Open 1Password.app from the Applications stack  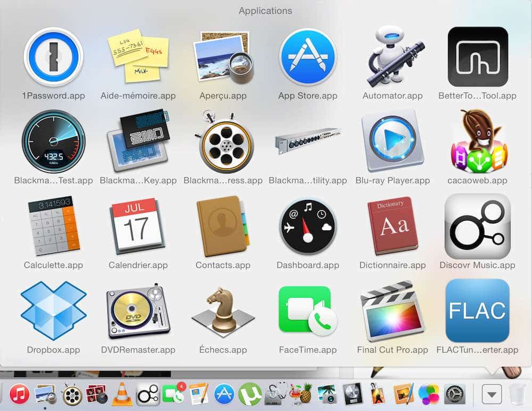point(54,57)
